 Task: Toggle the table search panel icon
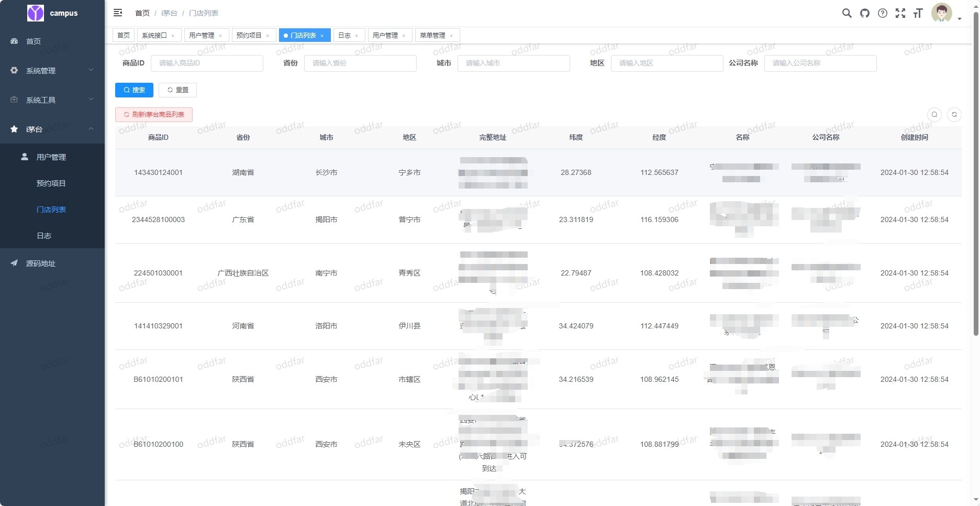click(x=934, y=114)
